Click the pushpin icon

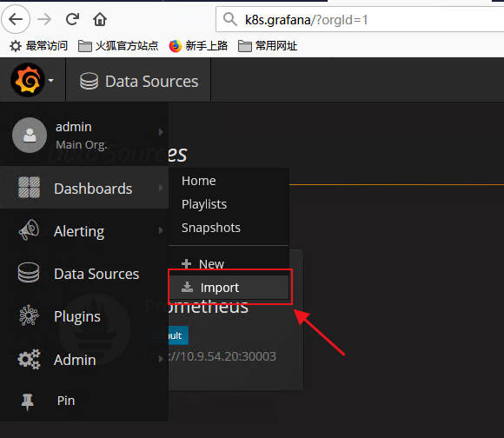tap(27, 401)
